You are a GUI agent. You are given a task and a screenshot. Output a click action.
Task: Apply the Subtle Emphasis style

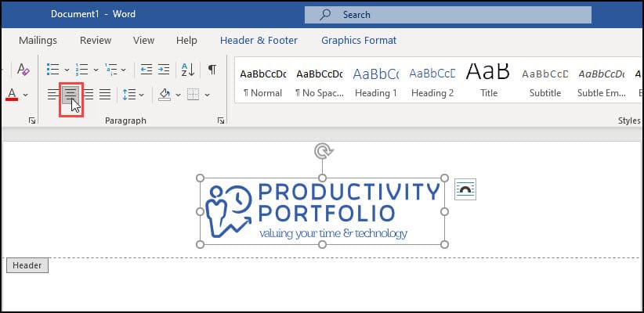(x=601, y=82)
